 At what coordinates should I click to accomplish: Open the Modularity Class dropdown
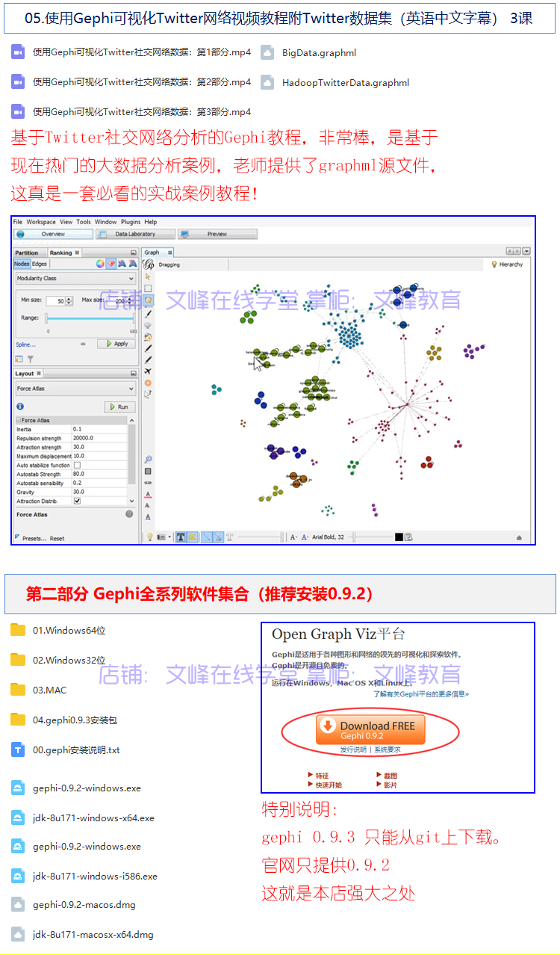pos(75,279)
